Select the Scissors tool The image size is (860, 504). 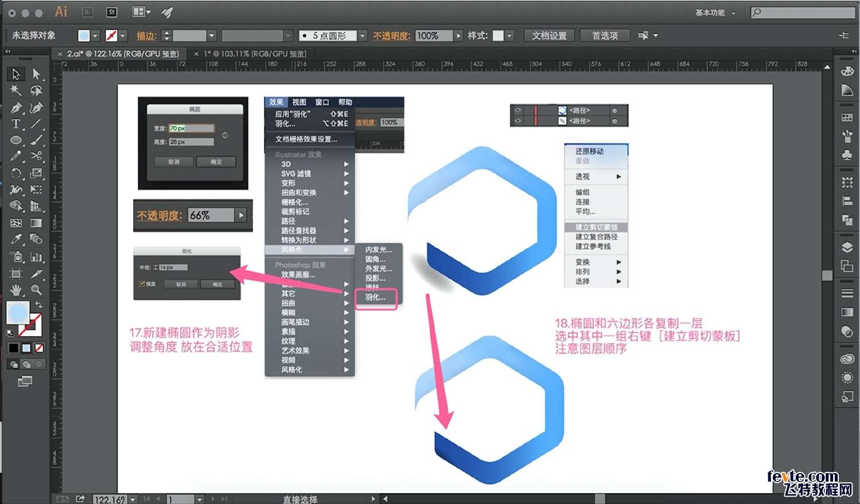[36, 157]
